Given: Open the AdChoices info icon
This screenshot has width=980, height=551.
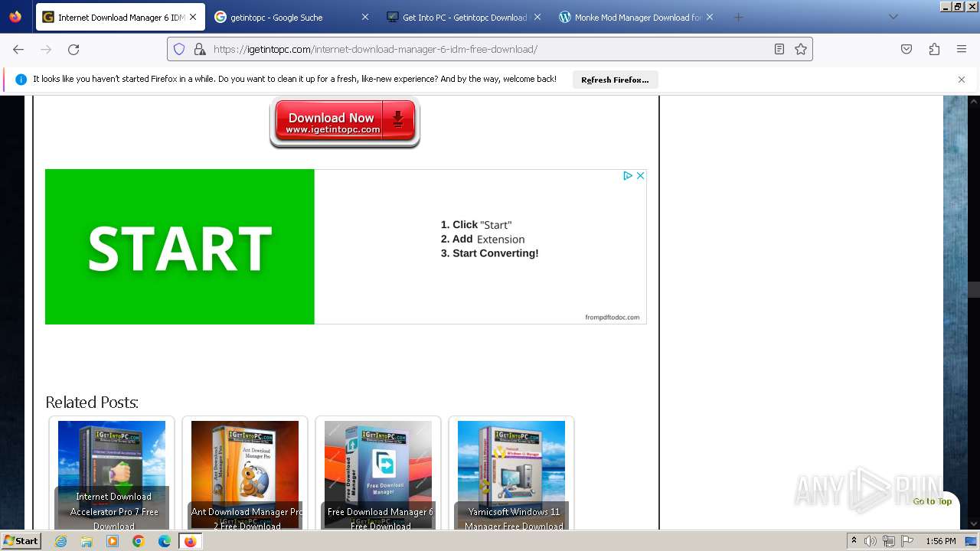Looking at the screenshot, I should pyautogui.click(x=628, y=175).
